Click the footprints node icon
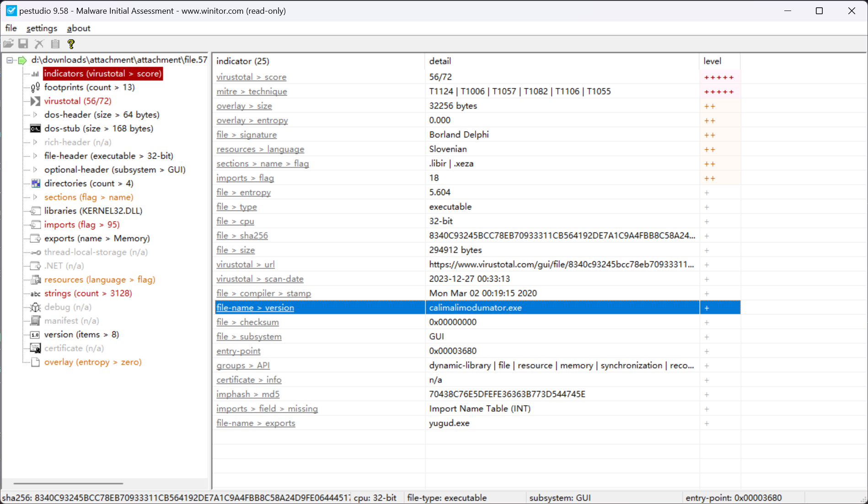The height and width of the screenshot is (504, 868). 35,87
